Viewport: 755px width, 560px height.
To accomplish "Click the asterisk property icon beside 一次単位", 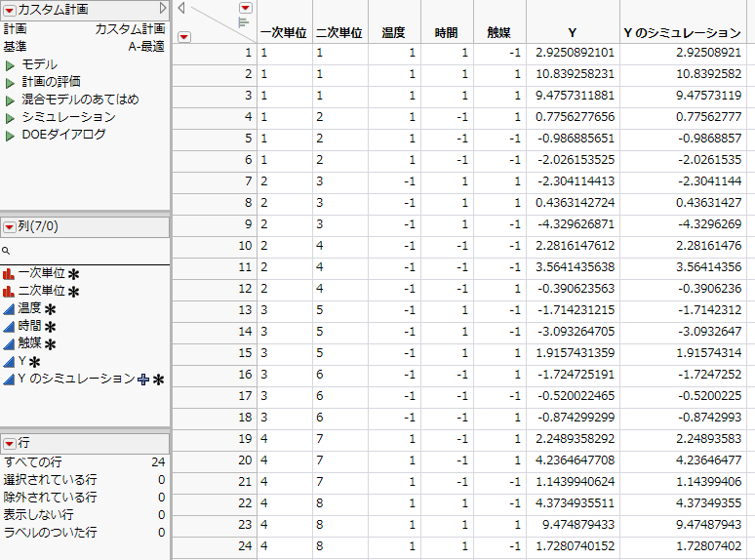I will [74, 274].
